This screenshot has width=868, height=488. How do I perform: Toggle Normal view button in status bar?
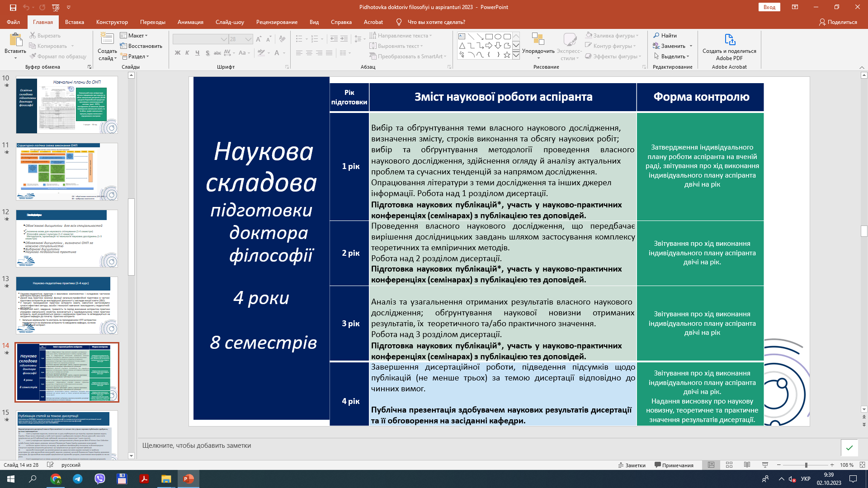(x=711, y=465)
